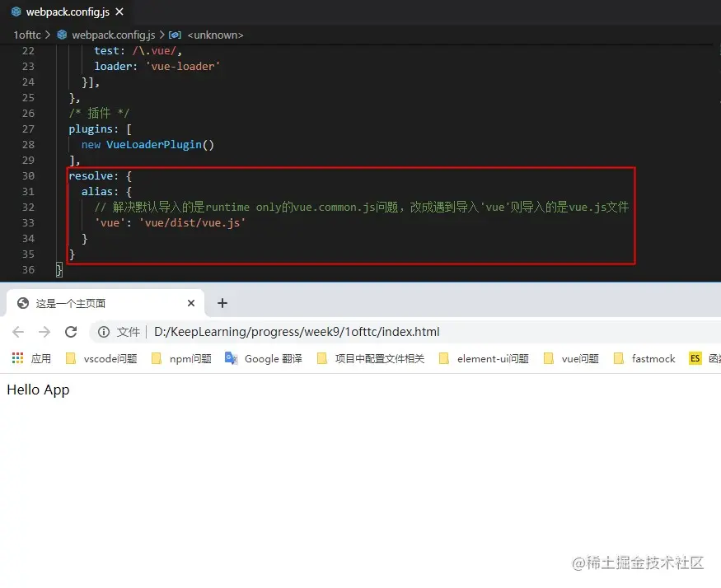721x588 pixels.
Task: Open the vscode问题 bookmark folder
Action: click(x=101, y=358)
